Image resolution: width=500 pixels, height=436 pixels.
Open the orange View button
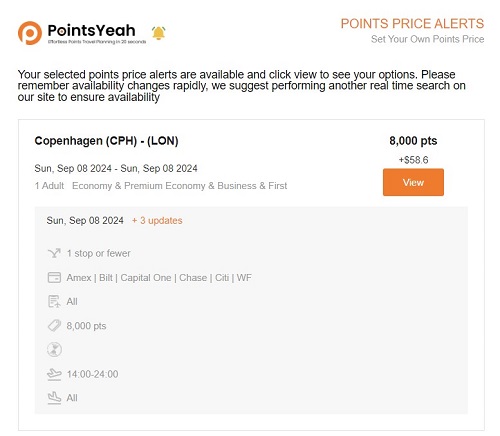click(413, 182)
